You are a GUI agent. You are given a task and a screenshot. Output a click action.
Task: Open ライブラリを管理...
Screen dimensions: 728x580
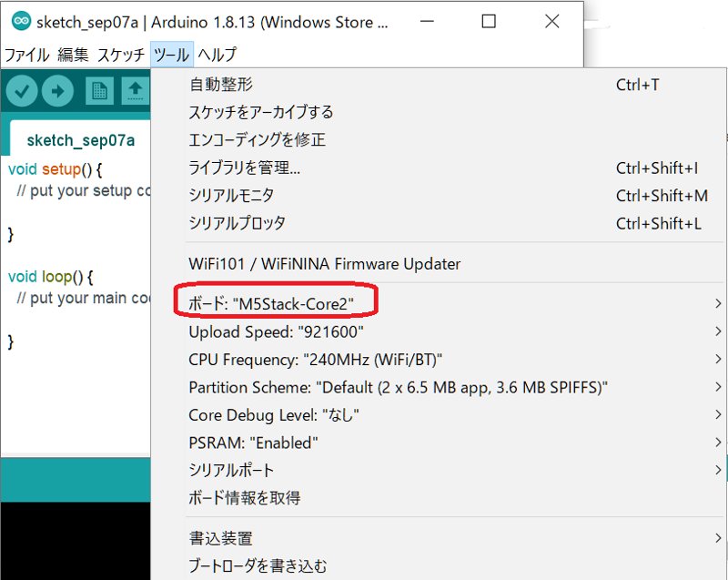[x=439, y=168]
